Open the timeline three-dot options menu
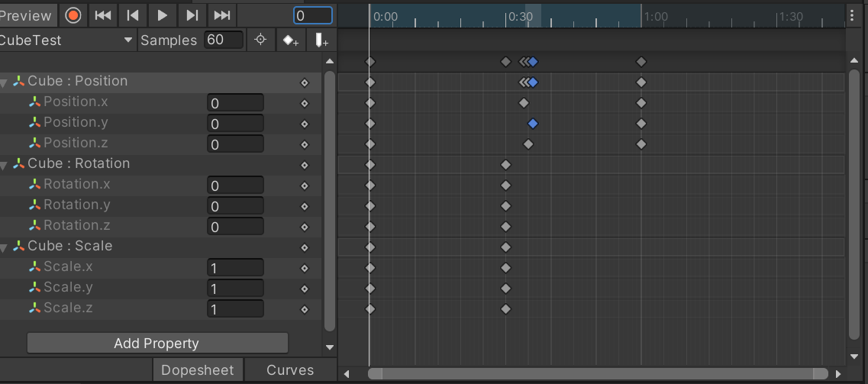This screenshot has height=384, width=868. click(852, 15)
